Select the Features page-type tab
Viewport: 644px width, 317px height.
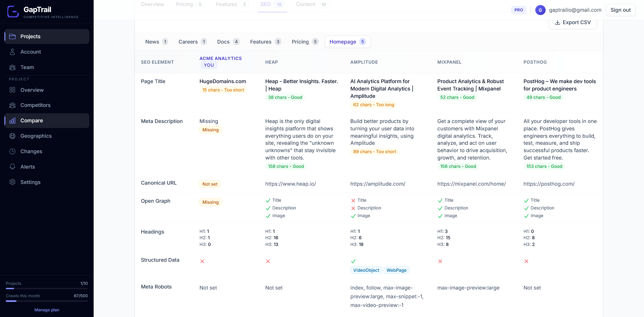click(x=265, y=42)
